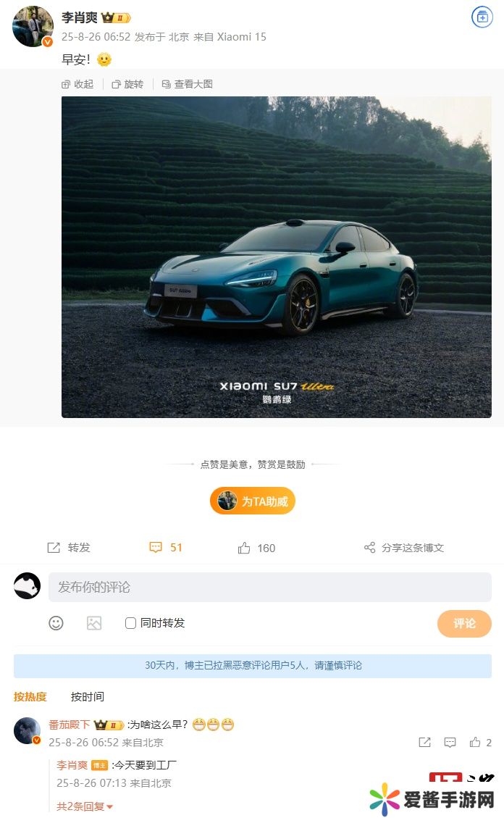Sort comments by 按热度
The image size is (504, 818).
click(x=30, y=696)
